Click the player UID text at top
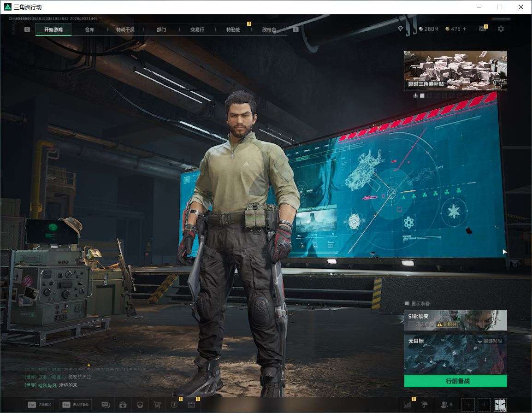The width and height of the screenshot is (532, 413). [x=53, y=18]
